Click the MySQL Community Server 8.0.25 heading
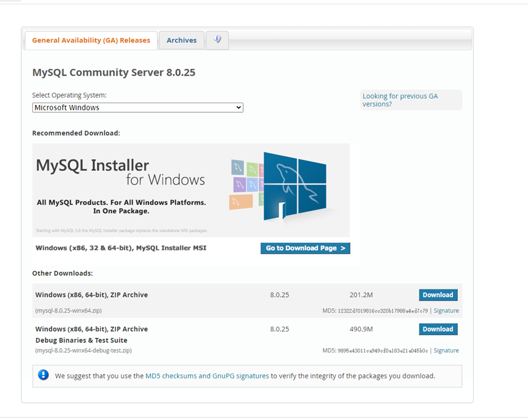The width and height of the screenshot is (528, 420). tap(114, 73)
